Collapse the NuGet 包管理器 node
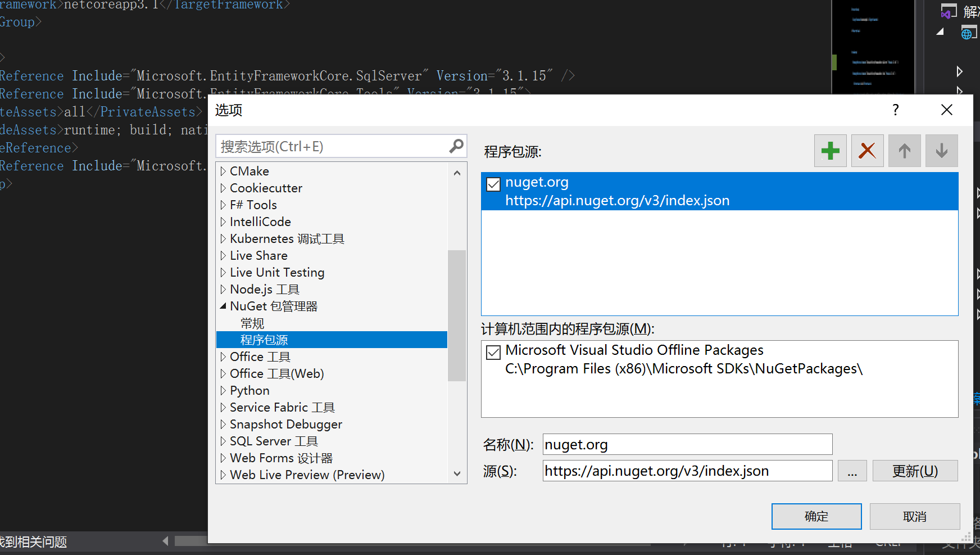980x555 pixels. coord(223,306)
